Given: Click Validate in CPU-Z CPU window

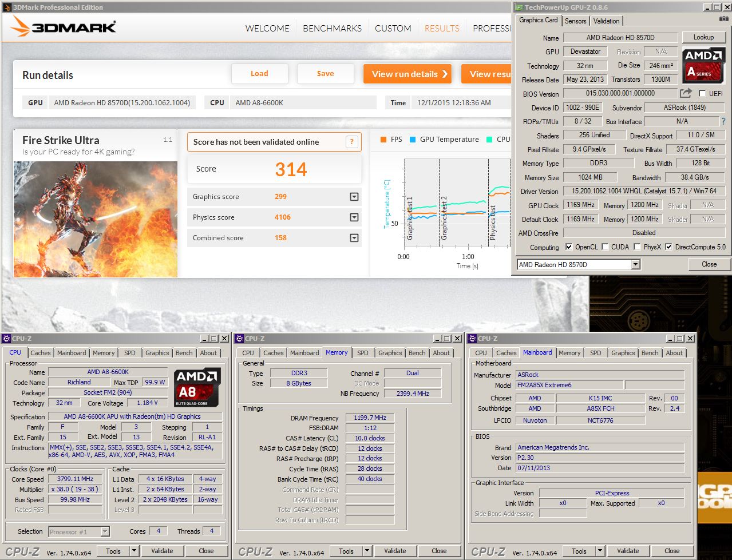Looking at the screenshot, I should coord(162,551).
